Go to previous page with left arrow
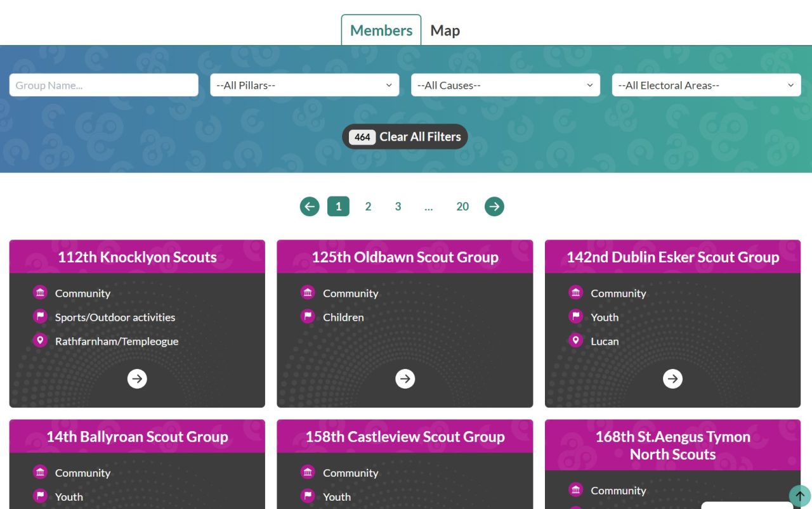The width and height of the screenshot is (812, 509). click(x=310, y=206)
